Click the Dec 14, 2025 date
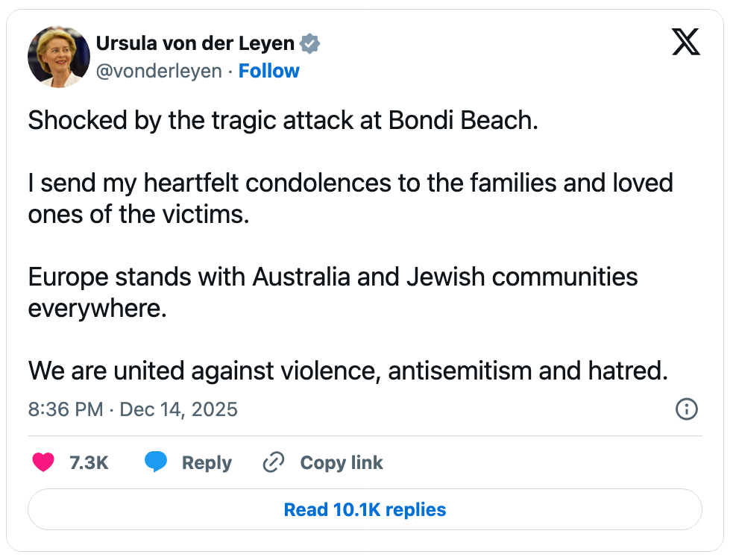Image resolution: width=736 pixels, height=560 pixels. point(179,409)
